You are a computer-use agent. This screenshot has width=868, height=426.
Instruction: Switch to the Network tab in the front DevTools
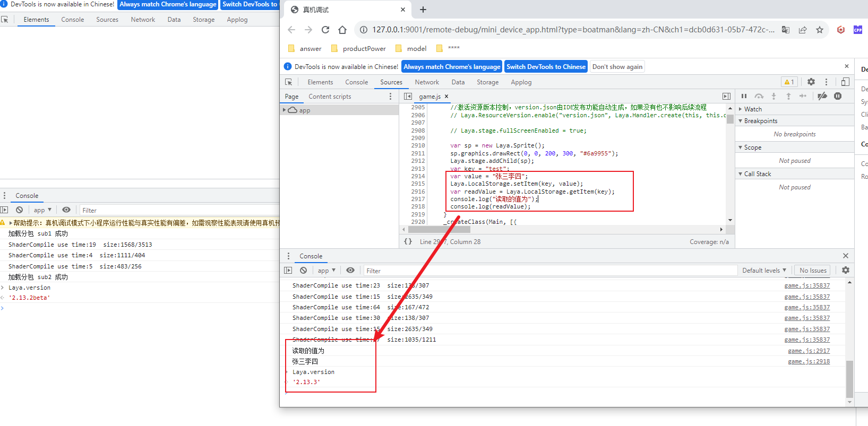[427, 82]
